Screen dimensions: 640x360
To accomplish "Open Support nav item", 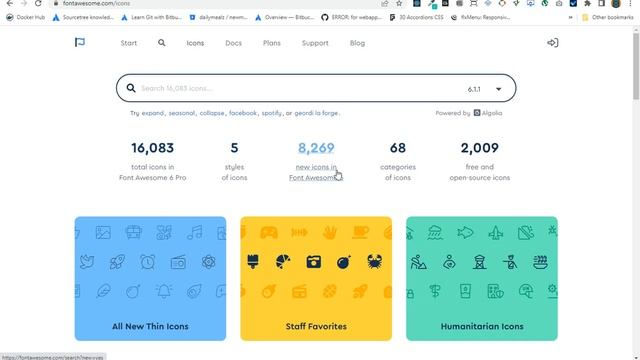I will [x=315, y=43].
